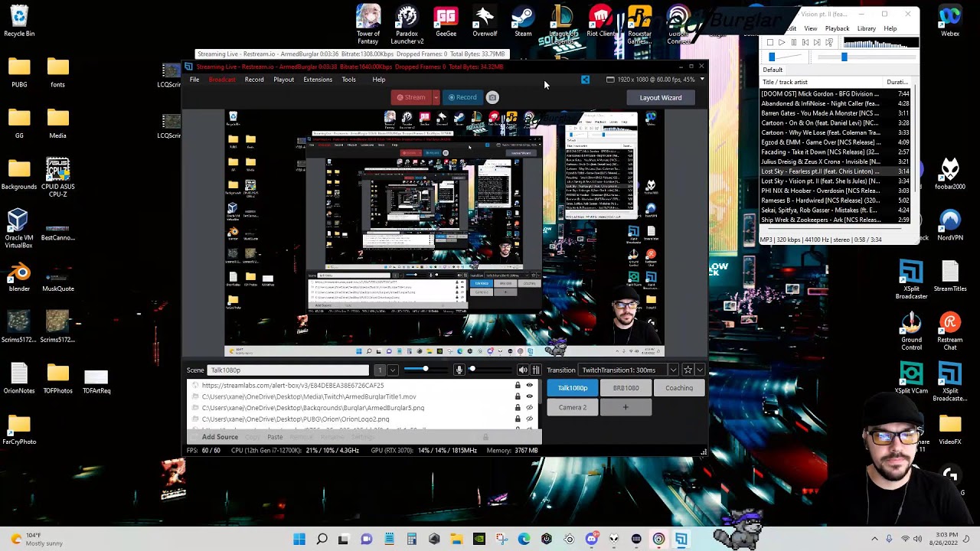Click Play in foobar2000 toolbar

tap(782, 43)
